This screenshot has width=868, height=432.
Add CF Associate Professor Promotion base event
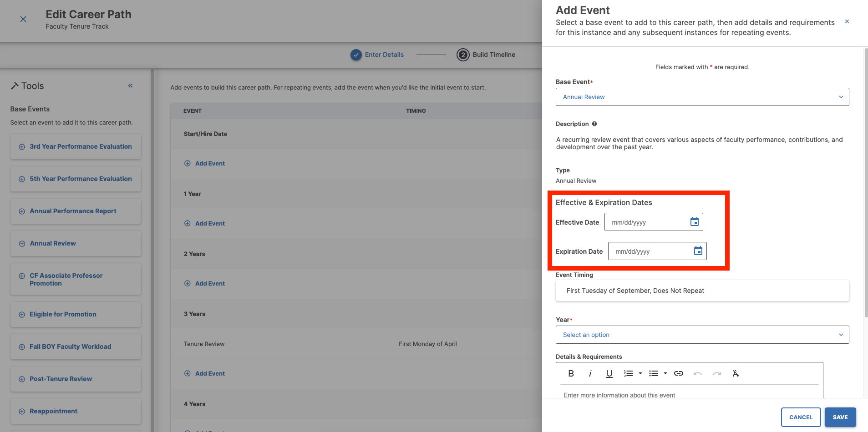76,279
